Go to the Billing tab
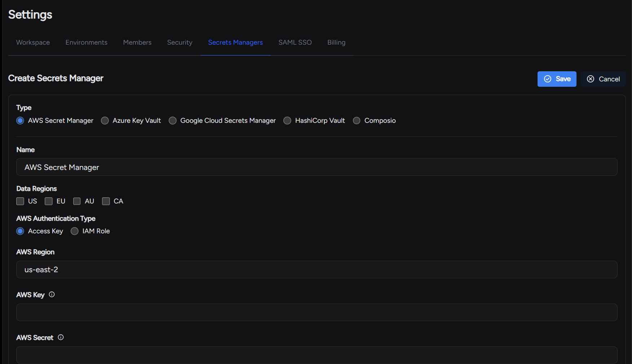Image resolution: width=632 pixels, height=364 pixels. coord(336,42)
